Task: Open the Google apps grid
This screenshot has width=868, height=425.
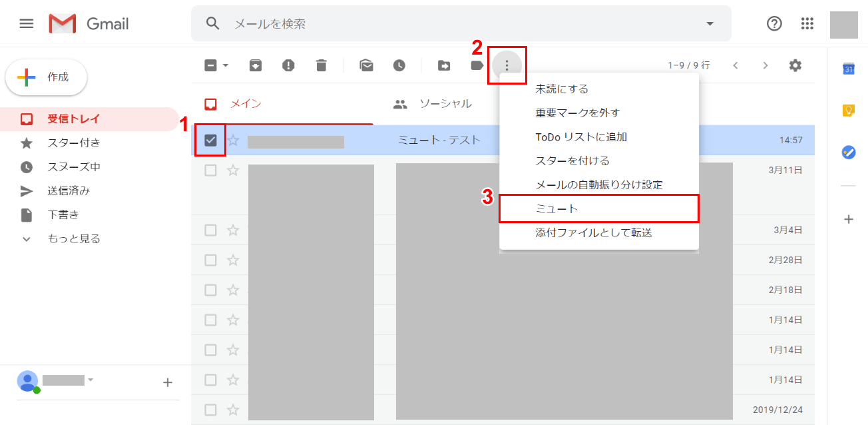Action: pos(807,24)
